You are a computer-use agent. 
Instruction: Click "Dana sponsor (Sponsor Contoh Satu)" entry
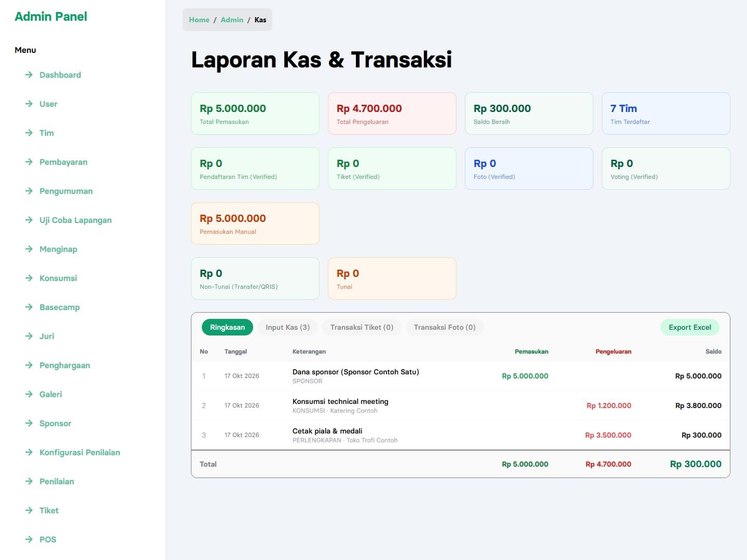click(x=356, y=372)
